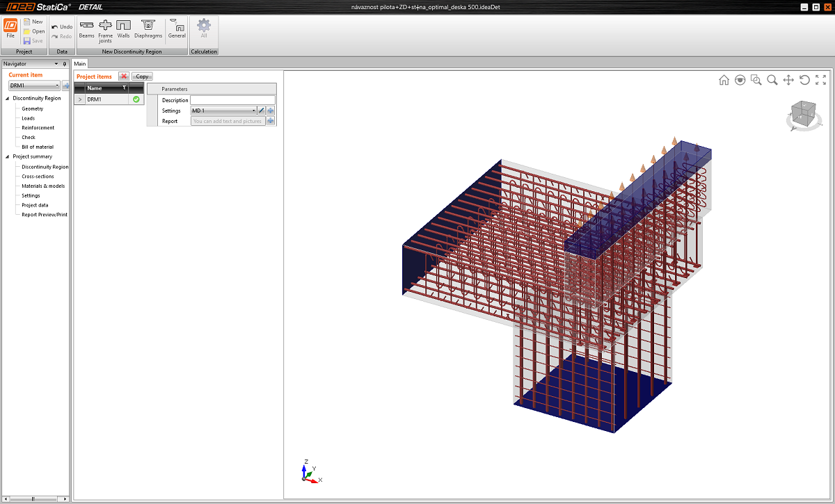Activate the zoom window tool
The width and height of the screenshot is (835, 504).
756,80
